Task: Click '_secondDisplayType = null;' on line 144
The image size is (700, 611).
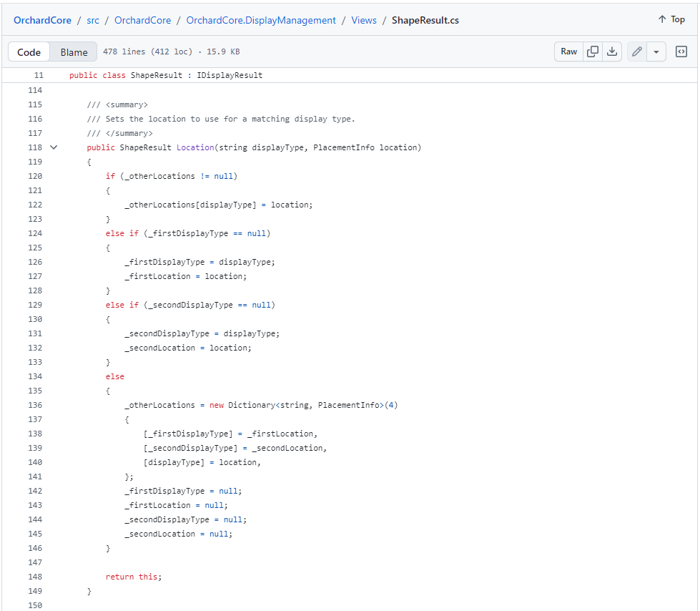Action: click(x=186, y=519)
